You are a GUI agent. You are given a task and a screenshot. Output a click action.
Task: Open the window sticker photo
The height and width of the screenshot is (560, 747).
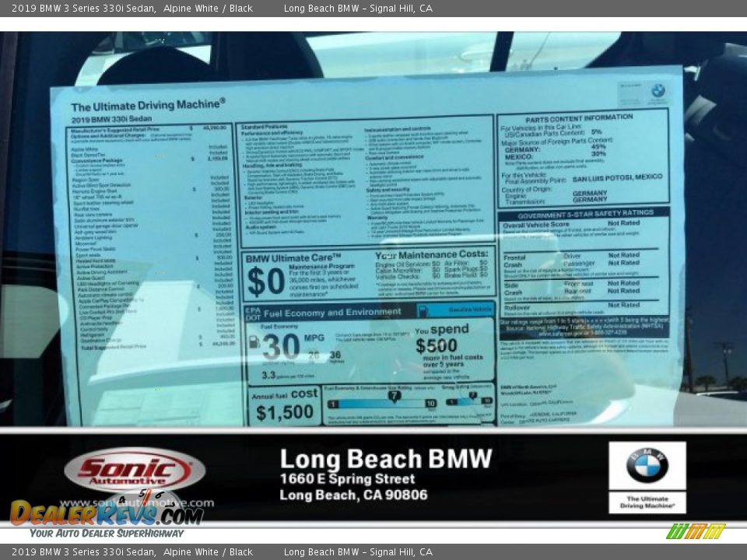[373, 229]
